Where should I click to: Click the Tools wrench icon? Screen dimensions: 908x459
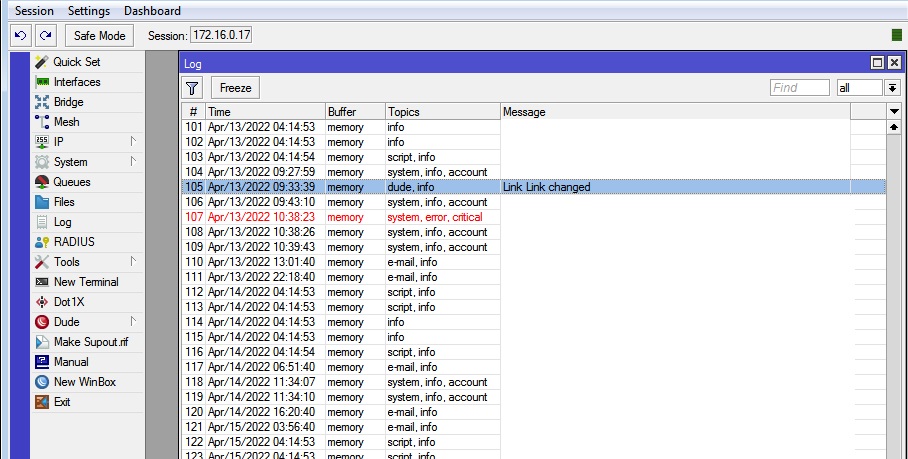click(x=42, y=262)
